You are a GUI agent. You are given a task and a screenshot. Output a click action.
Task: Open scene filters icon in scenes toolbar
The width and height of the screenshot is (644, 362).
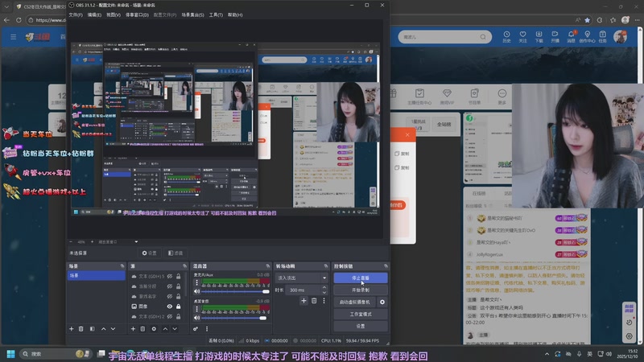coord(92,329)
